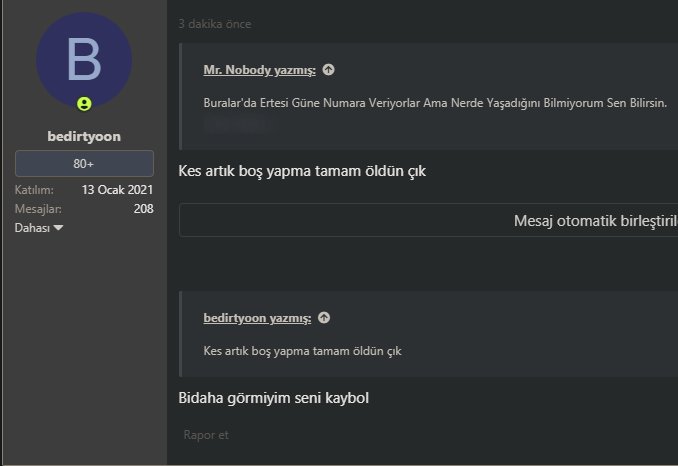The image size is (678, 466).
Task: Click the 13 Ocak 2021 join date
Action: [x=117, y=190]
